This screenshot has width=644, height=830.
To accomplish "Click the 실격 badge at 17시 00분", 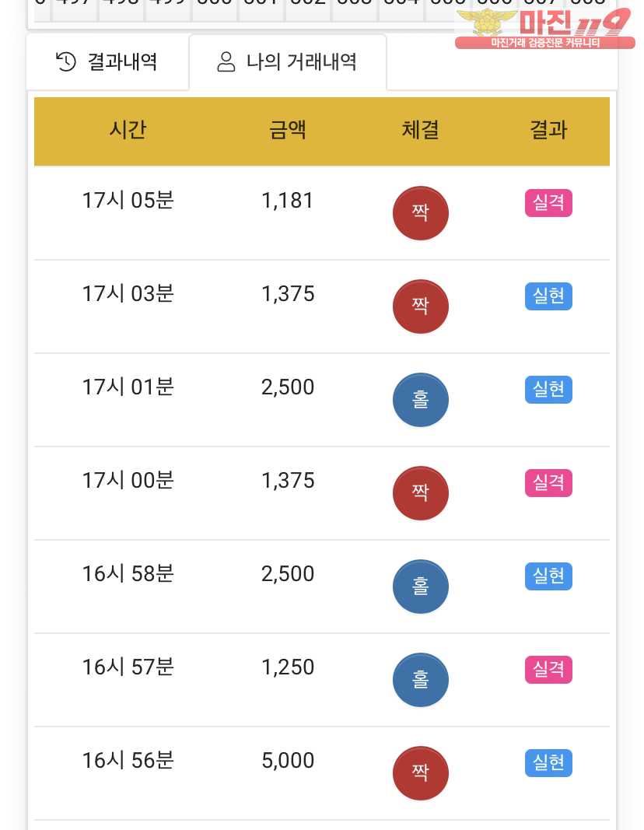I will click(x=548, y=483).
